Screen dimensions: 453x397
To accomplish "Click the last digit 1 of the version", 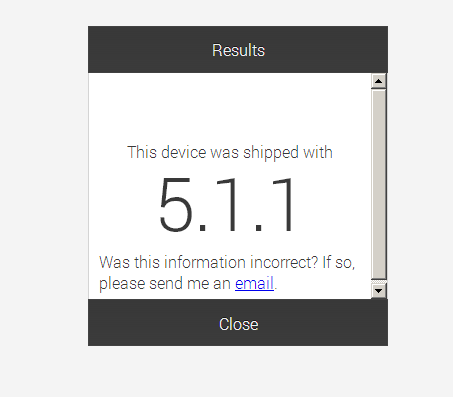I will click(x=284, y=204).
